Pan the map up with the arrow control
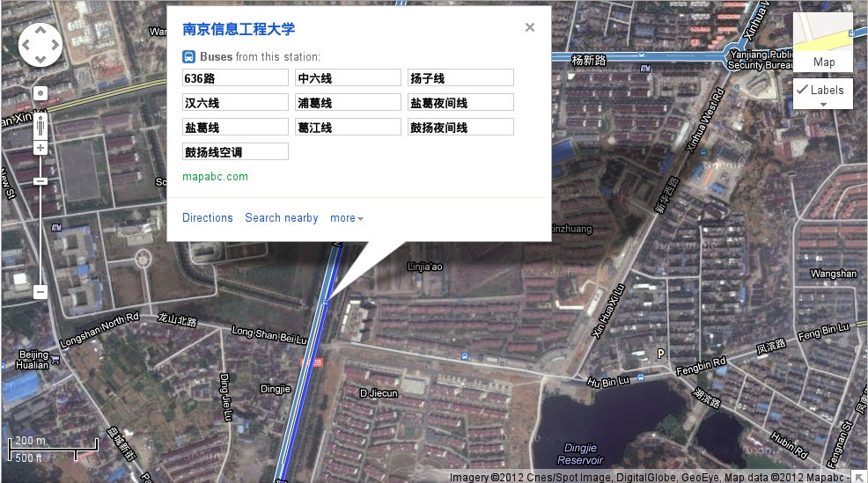 point(40,31)
